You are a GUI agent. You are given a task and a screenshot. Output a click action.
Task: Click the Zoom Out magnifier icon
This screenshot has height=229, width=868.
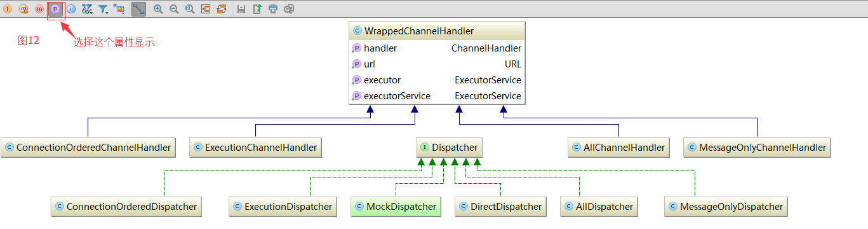pyautogui.click(x=174, y=9)
